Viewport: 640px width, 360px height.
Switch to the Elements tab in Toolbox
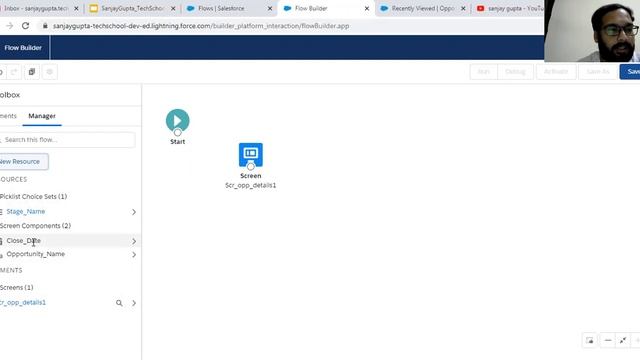[8, 116]
